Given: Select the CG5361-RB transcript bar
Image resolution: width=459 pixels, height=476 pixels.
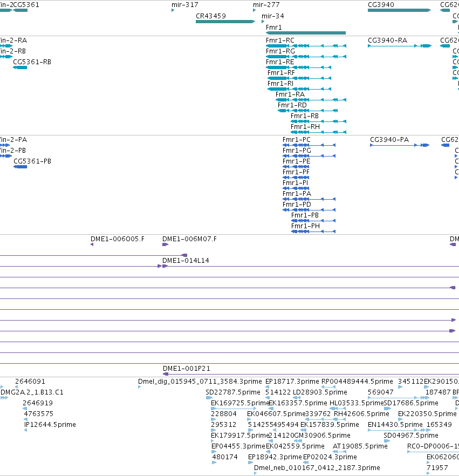Looking at the screenshot, I should pos(20,67).
